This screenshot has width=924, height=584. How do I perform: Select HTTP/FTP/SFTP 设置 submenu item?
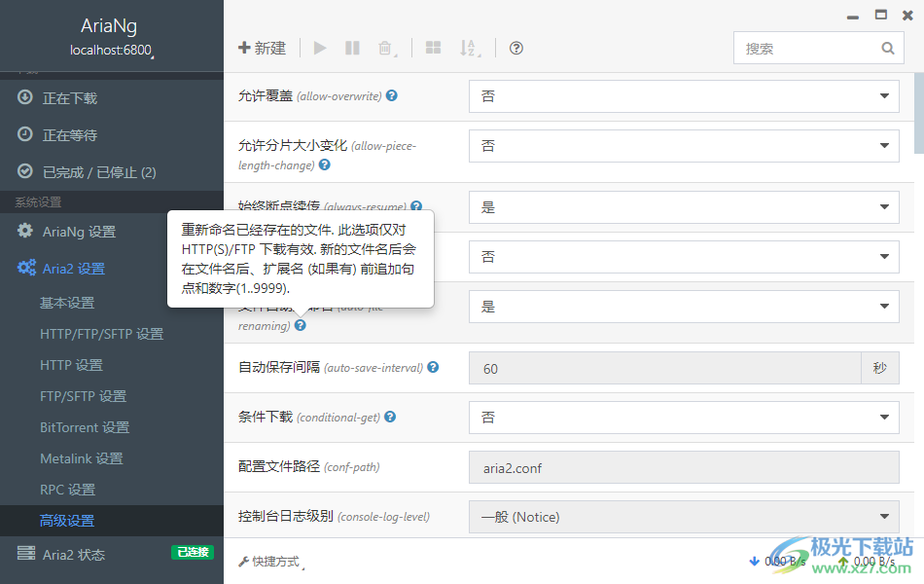[x=101, y=334]
